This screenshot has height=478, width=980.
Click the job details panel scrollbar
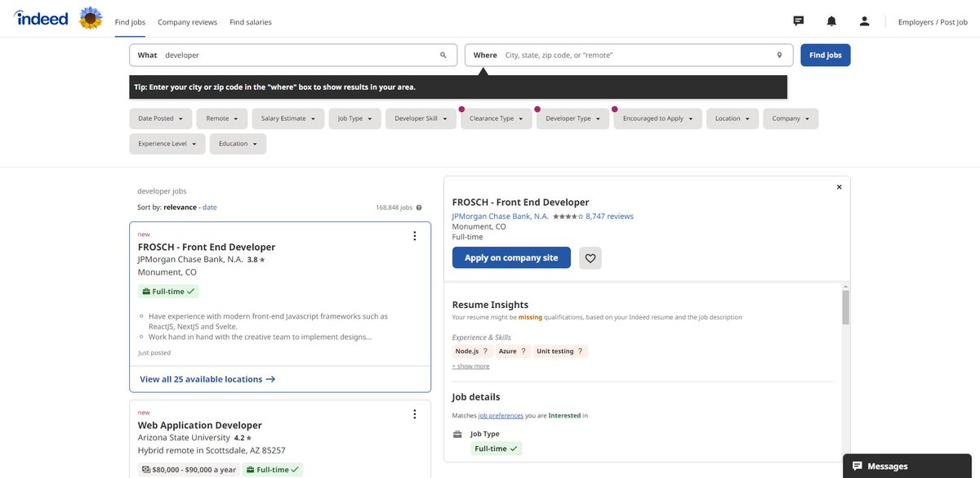846,307
